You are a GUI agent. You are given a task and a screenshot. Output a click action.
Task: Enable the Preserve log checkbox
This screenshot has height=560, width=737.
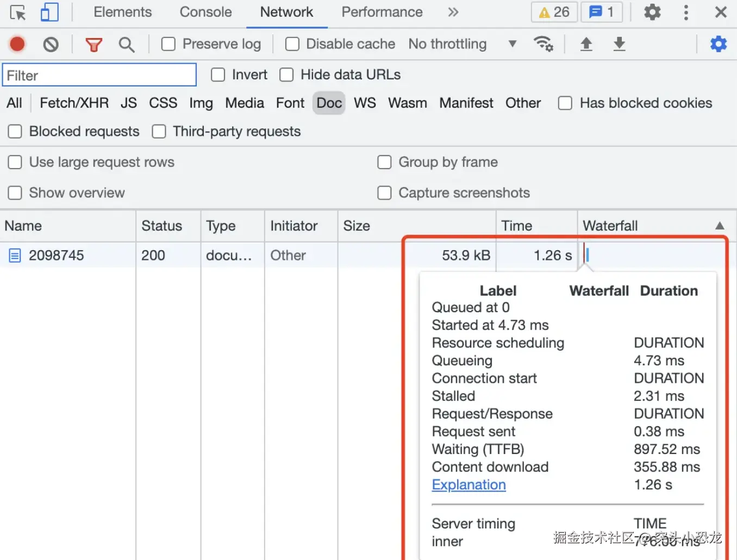[168, 44]
